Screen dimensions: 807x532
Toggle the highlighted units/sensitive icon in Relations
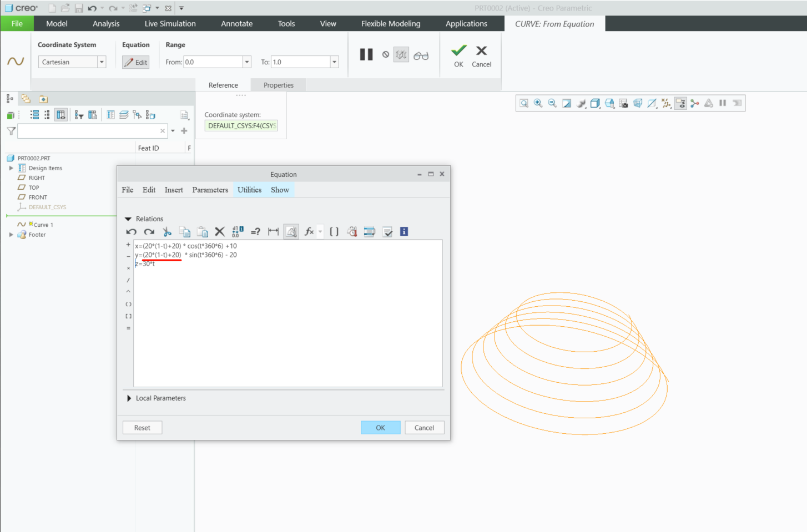291,232
